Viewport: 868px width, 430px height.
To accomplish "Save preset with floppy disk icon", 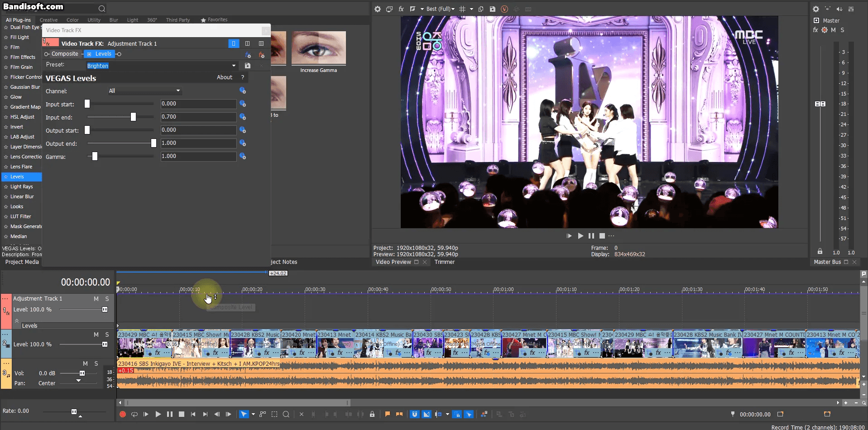I will 248,66.
